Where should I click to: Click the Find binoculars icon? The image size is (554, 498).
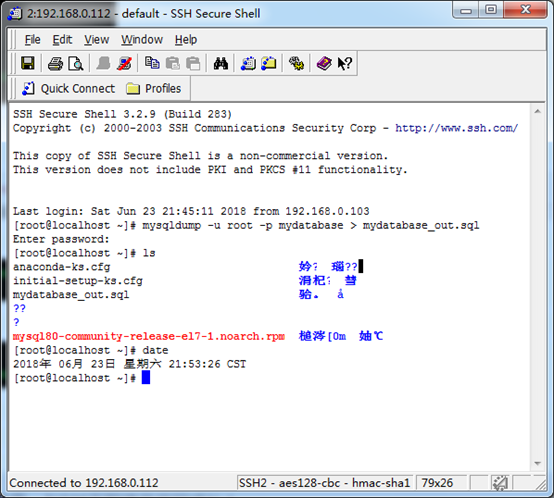pos(220,64)
